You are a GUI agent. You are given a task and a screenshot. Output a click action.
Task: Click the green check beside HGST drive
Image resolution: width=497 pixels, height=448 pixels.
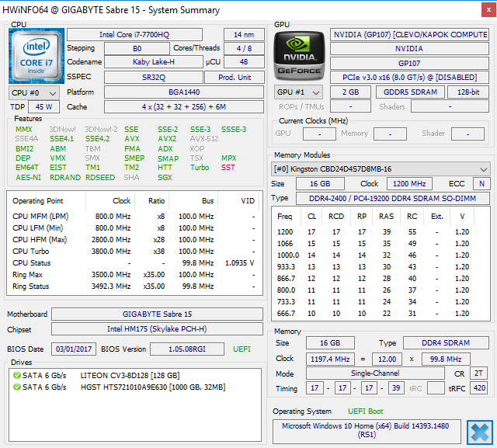click(x=17, y=387)
